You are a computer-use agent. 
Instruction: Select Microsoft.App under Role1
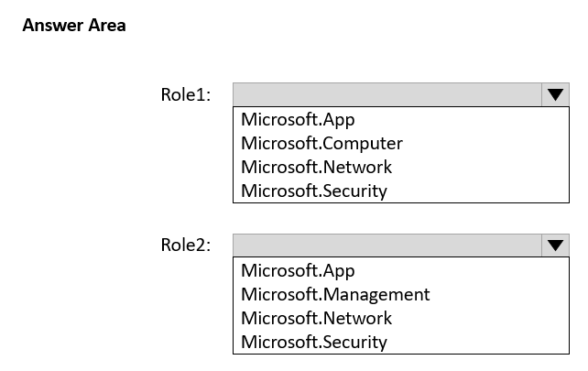point(298,120)
